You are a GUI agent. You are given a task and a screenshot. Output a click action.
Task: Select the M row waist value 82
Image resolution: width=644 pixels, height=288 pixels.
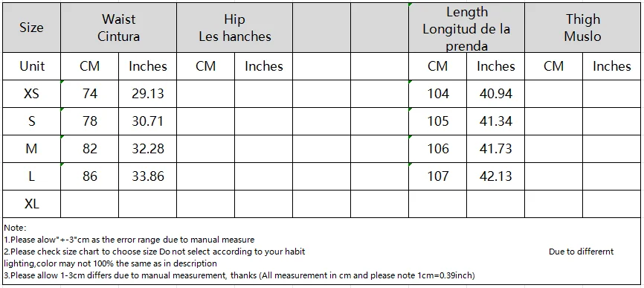pos(89,149)
